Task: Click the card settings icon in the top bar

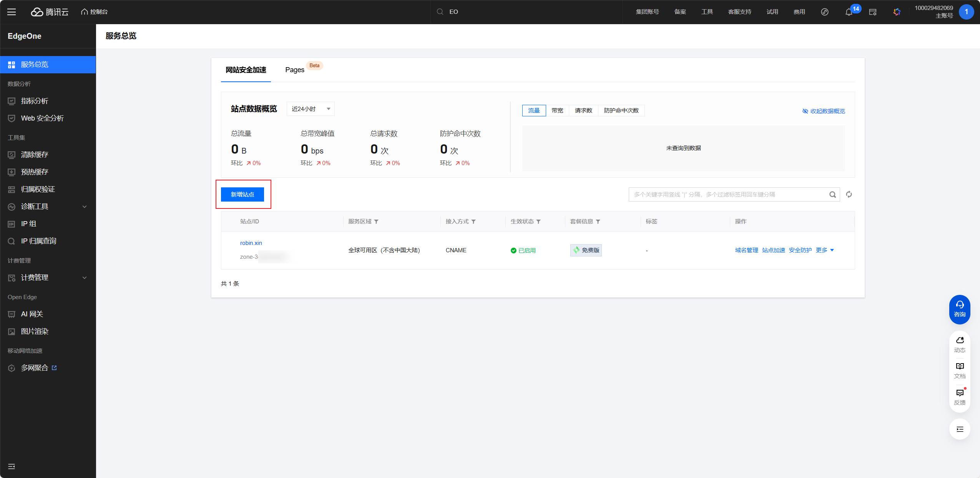Action: [x=873, y=12]
